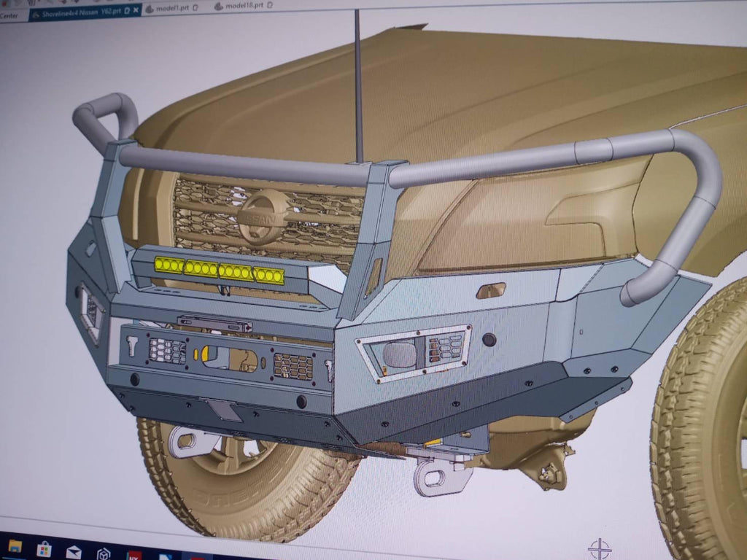Click undock window icon on model18.prt tab
Screen dimensions: 747x560
tap(271, 5)
